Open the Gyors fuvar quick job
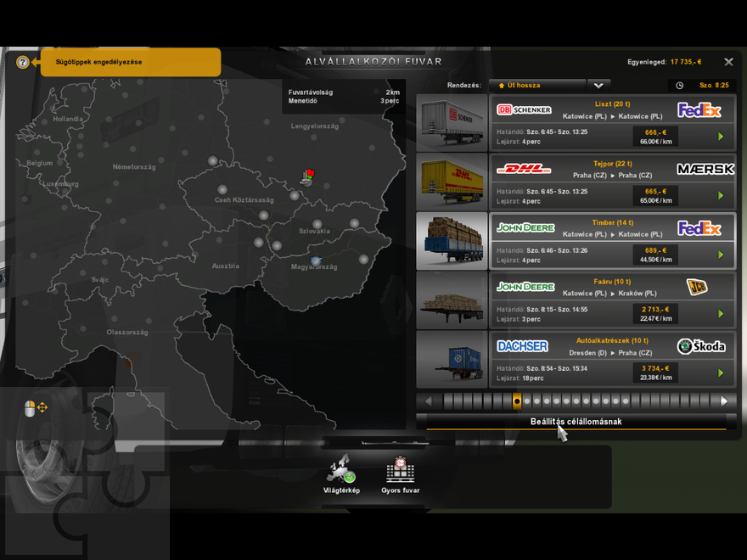 pyautogui.click(x=400, y=474)
